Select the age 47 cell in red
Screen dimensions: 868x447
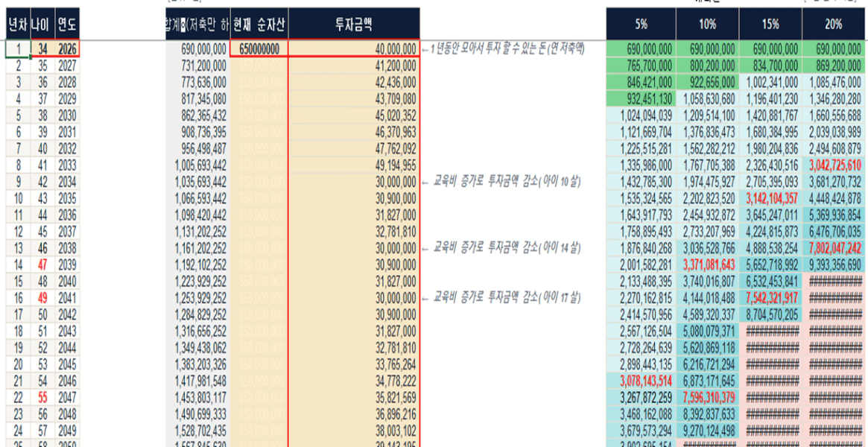42,264
